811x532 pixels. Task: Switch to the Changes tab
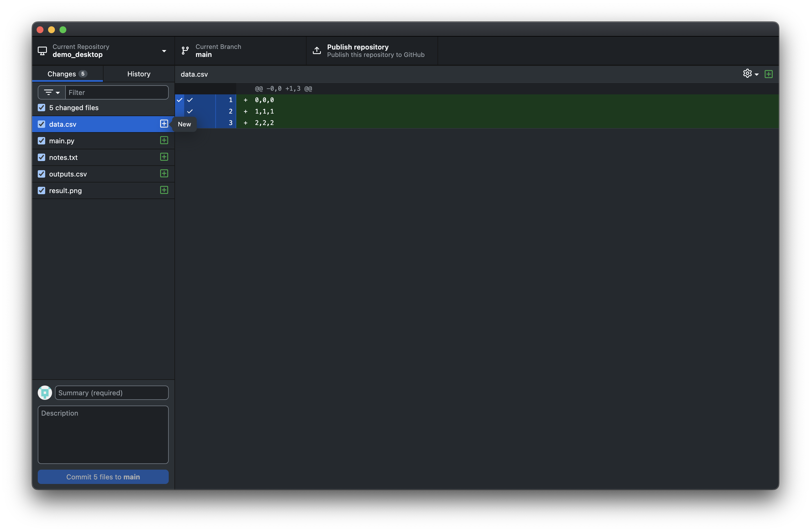tap(67, 74)
